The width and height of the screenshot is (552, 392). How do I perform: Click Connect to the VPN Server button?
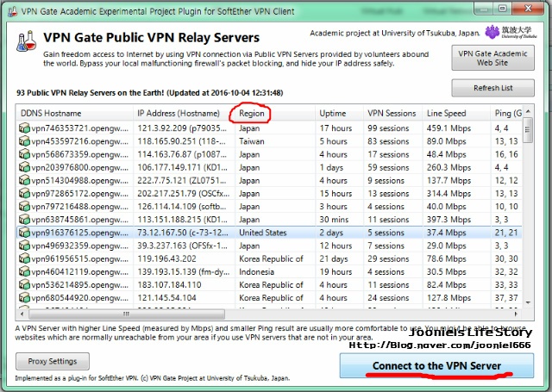coord(436,365)
